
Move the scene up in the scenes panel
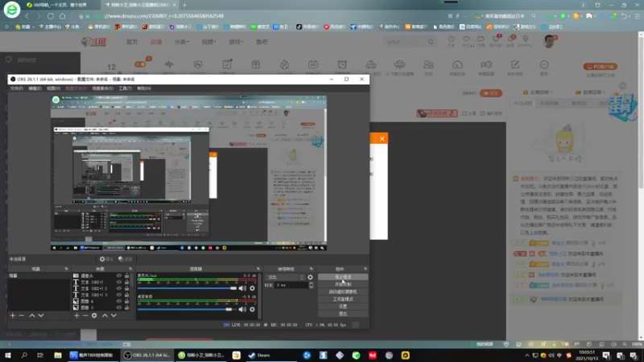31,315
